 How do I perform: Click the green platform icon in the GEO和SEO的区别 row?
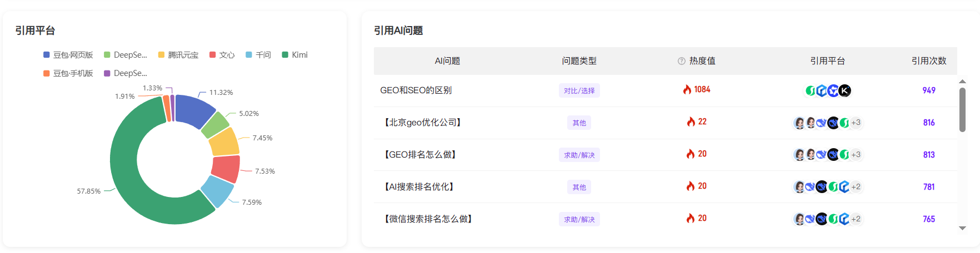pos(811,90)
